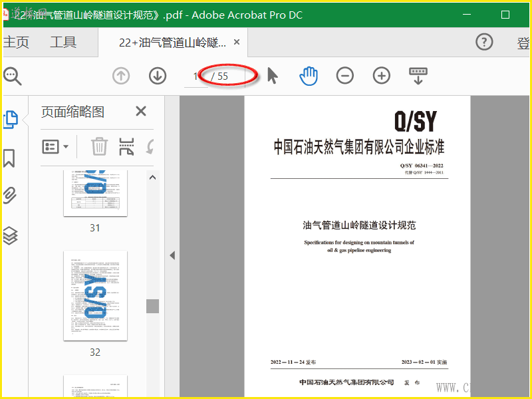This screenshot has height=399, width=532.
Task: Activate the hand pan tool
Action: (x=309, y=76)
